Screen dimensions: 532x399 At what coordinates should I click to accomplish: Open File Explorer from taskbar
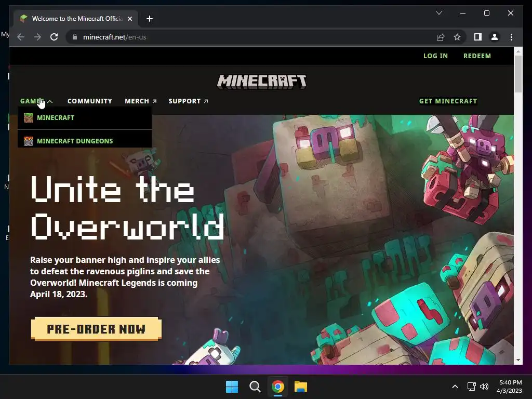click(x=301, y=387)
